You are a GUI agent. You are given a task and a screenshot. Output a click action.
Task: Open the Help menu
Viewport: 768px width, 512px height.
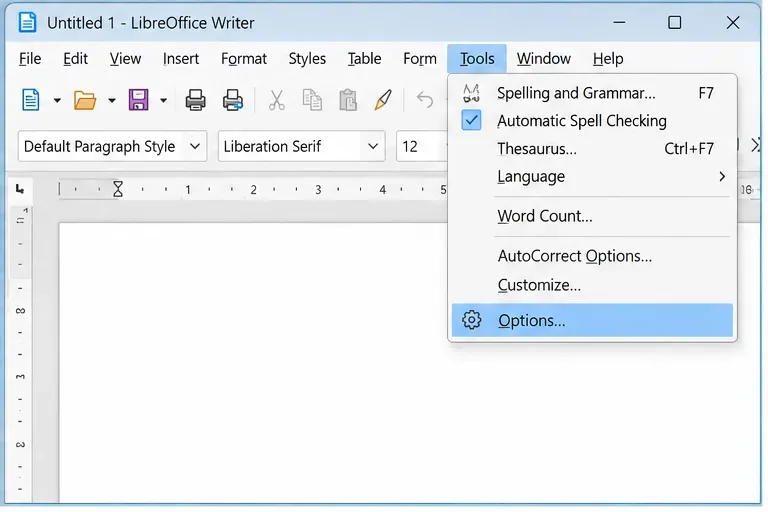click(x=608, y=59)
